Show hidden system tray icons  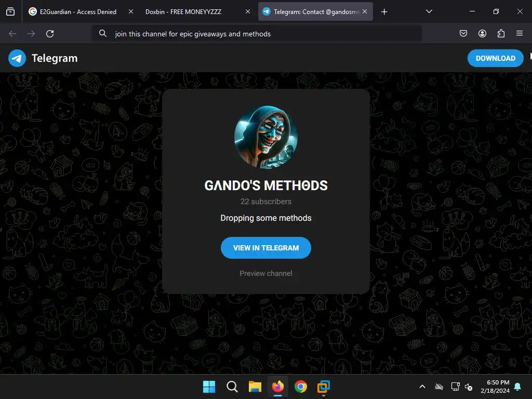point(422,387)
